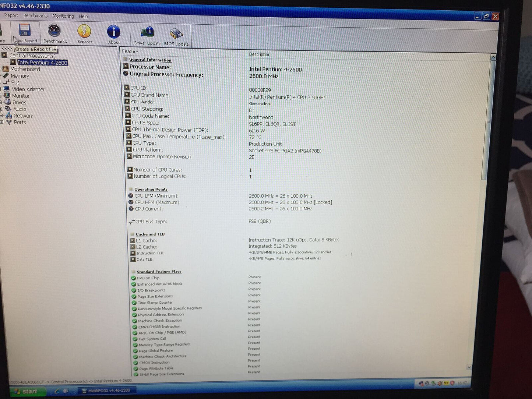The width and height of the screenshot is (532, 399).
Task: Click the Standard Feature Flags heading
Action: (159, 272)
